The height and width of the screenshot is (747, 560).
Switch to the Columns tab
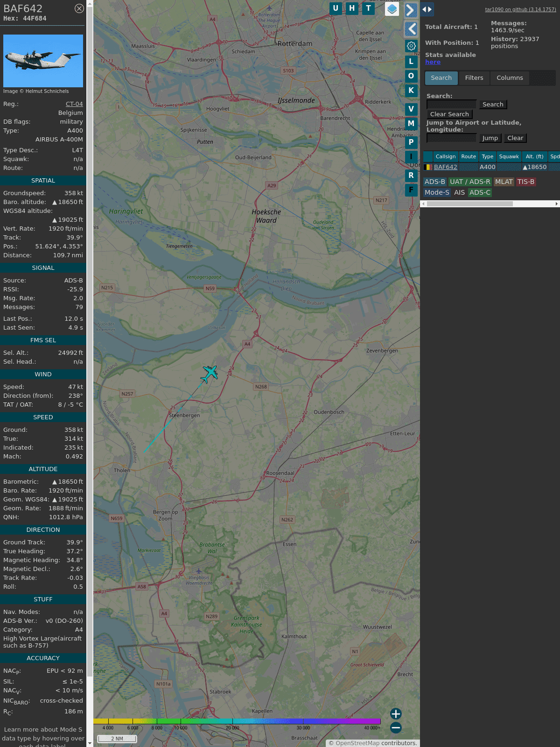[x=510, y=78]
